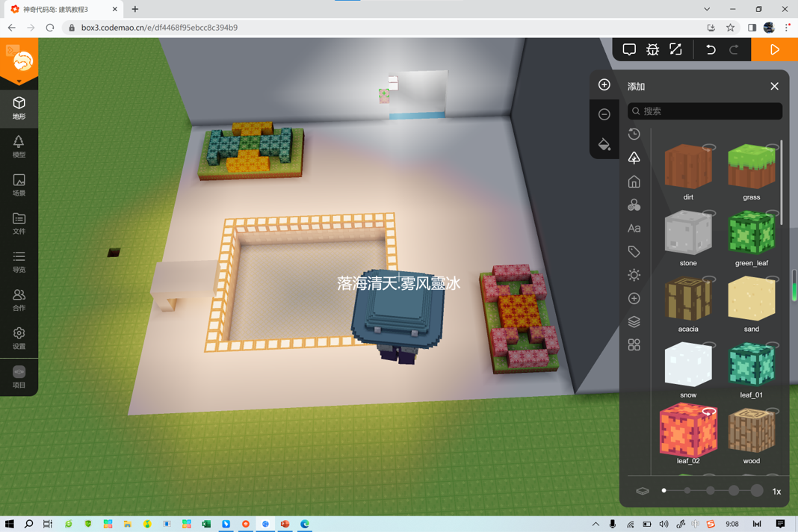
Task: Run the map with play button
Action: 774,49
